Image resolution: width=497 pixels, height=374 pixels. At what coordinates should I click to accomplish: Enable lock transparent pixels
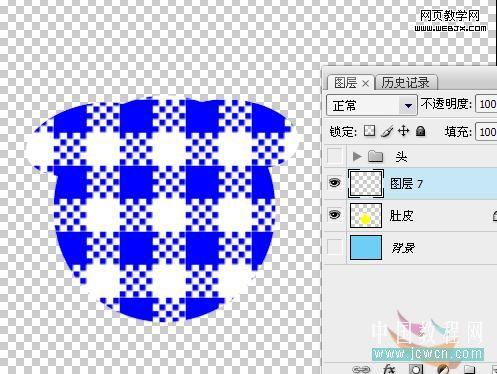pos(369,131)
